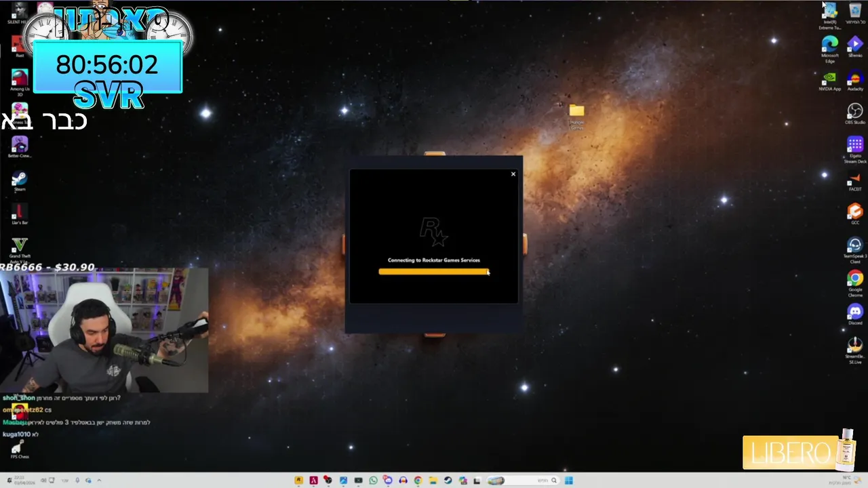Open the GCC desktop shortcut
Viewport: 868px width, 488px height.
(x=855, y=215)
